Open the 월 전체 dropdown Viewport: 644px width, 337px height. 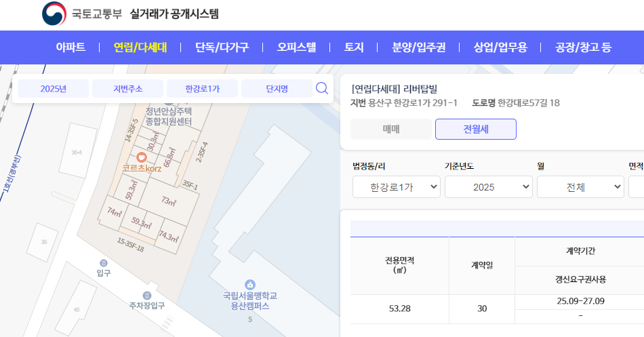pyautogui.click(x=580, y=187)
